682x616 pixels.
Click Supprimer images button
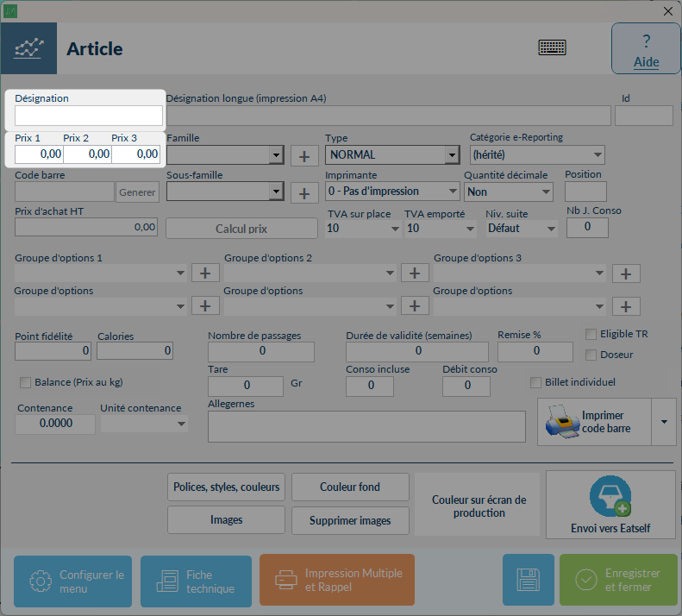[350, 520]
